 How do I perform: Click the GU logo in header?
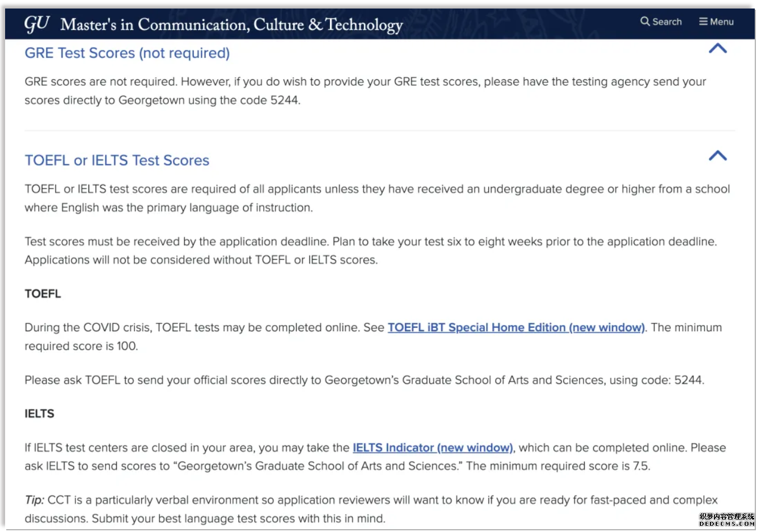37,24
